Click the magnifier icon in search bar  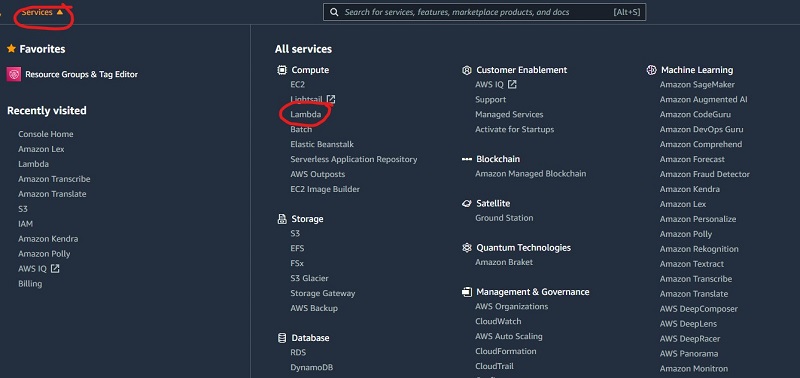pyautogui.click(x=334, y=12)
